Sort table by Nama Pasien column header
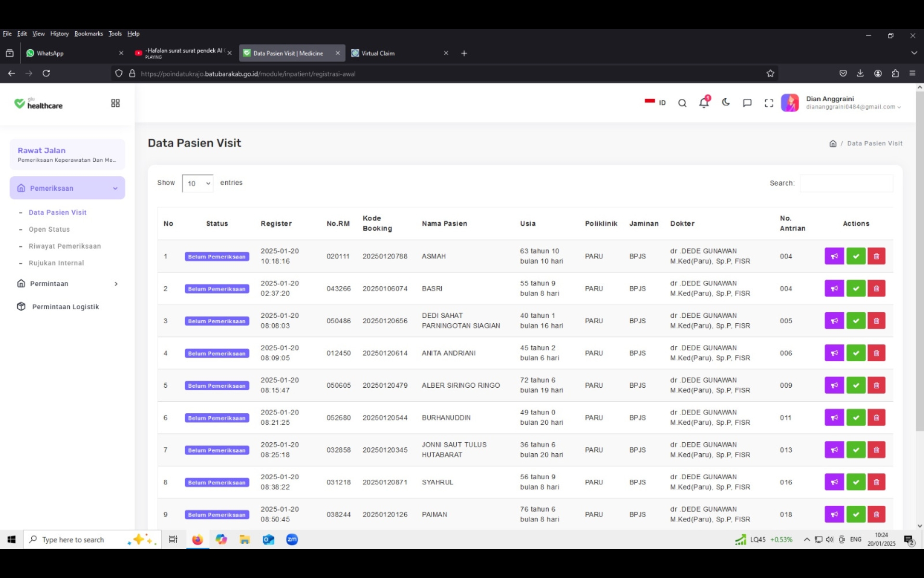Screen dimensions: 924x578 point(444,223)
